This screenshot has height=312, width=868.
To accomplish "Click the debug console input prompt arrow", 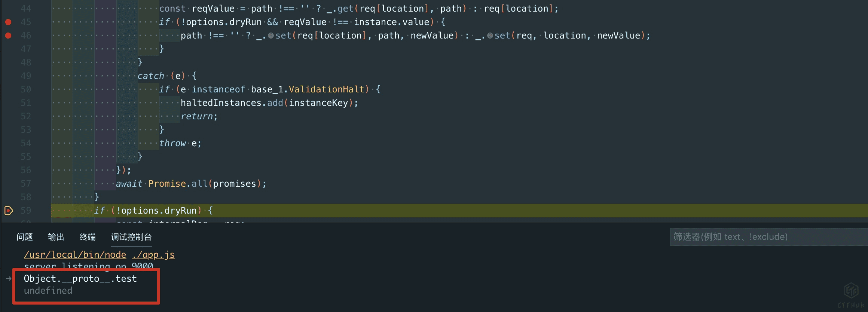I will click(x=9, y=279).
